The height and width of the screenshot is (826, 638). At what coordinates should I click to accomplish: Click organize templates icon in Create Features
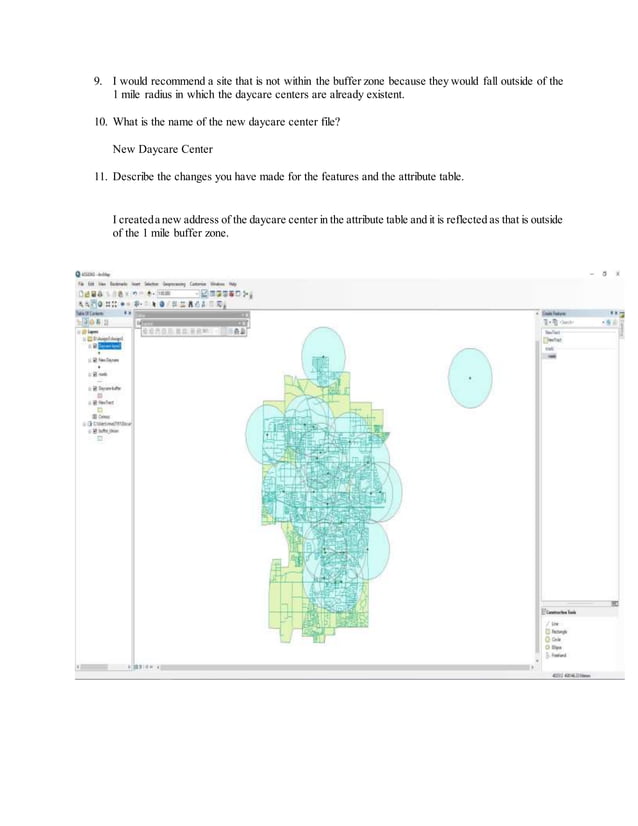[555, 322]
